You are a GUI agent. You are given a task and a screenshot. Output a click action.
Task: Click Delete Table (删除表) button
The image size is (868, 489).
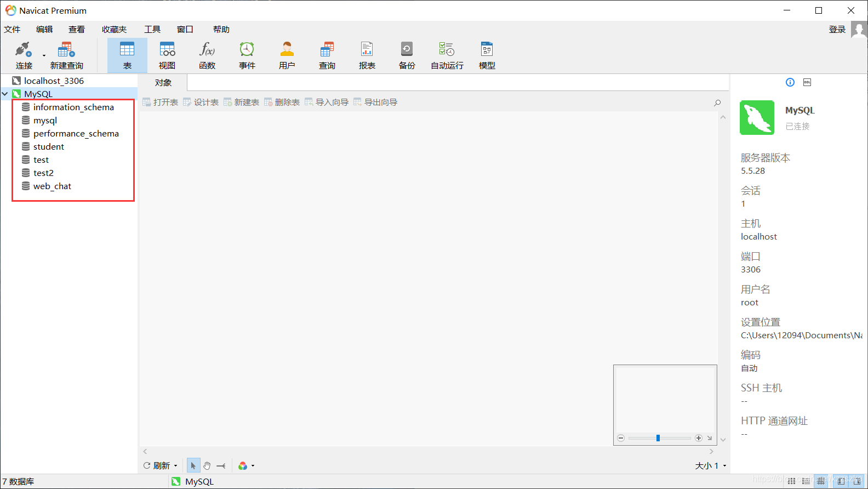click(x=282, y=103)
